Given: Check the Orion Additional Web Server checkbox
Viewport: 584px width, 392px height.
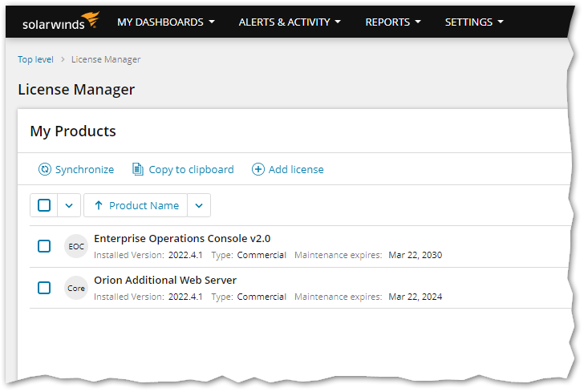Looking at the screenshot, I should point(44,288).
